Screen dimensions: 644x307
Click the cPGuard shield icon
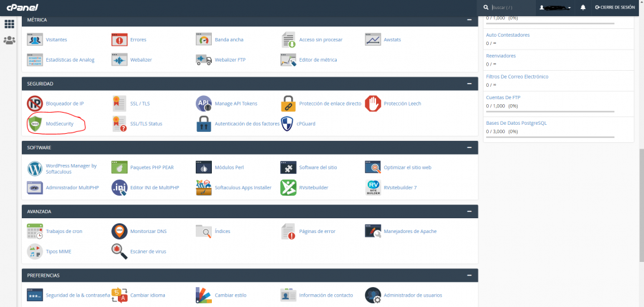(x=287, y=124)
